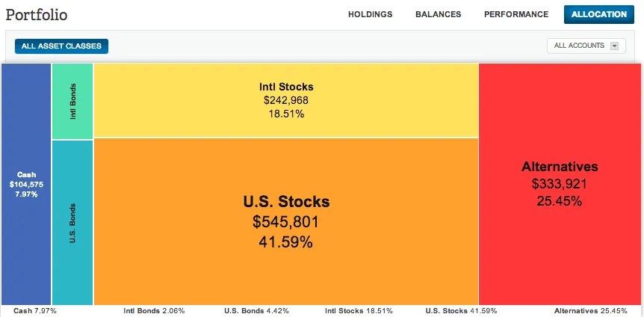
Task: View the Performance tab
Action: (515, 14)
